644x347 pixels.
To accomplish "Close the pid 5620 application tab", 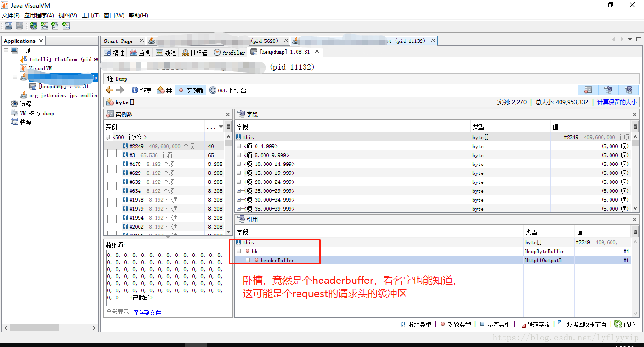I will point(286,41).
